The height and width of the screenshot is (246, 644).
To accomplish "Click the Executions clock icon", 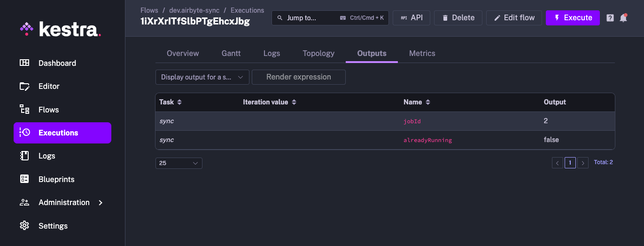I will pyautogui.click(x=24, y=133).
